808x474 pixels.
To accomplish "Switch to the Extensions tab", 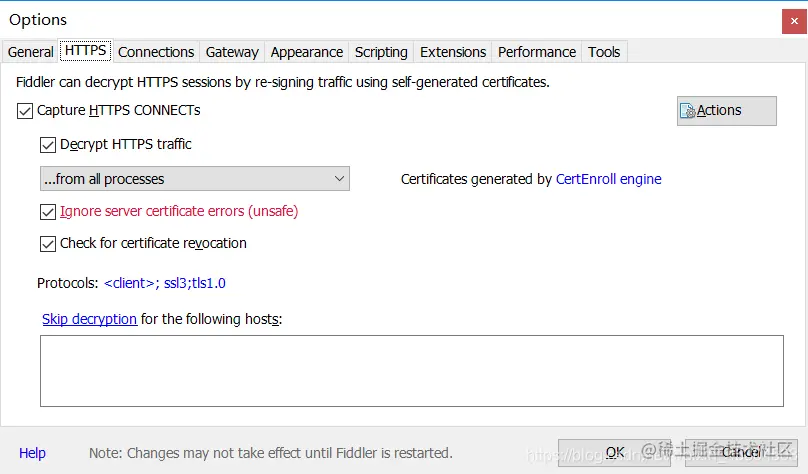I will 453,52.
